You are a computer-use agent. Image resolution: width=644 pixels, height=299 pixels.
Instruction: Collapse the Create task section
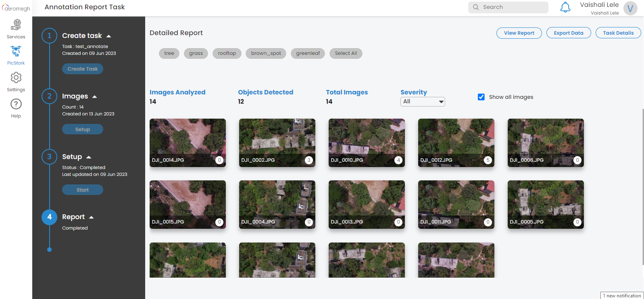(x=108, y=36)
